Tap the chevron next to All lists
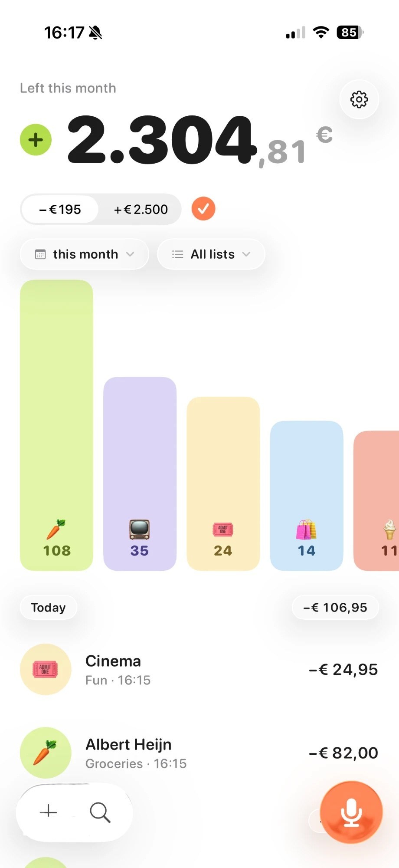 246,254
